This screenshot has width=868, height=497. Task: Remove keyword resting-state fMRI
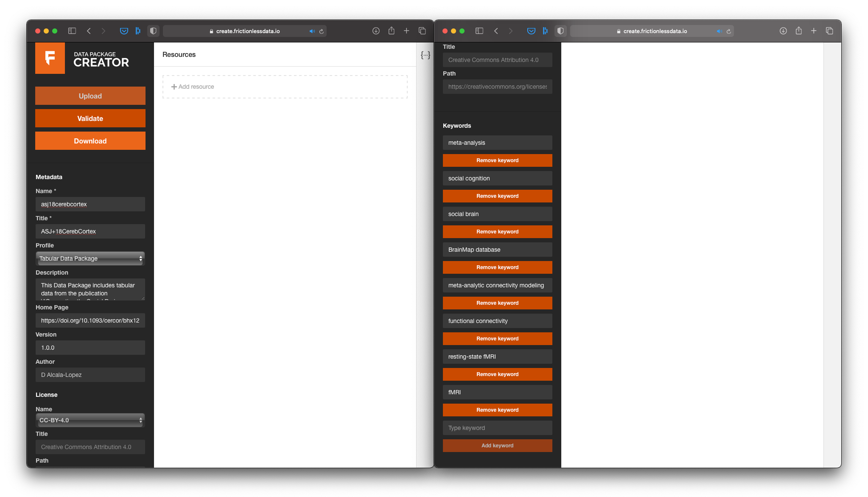click(x=497, y=374)
